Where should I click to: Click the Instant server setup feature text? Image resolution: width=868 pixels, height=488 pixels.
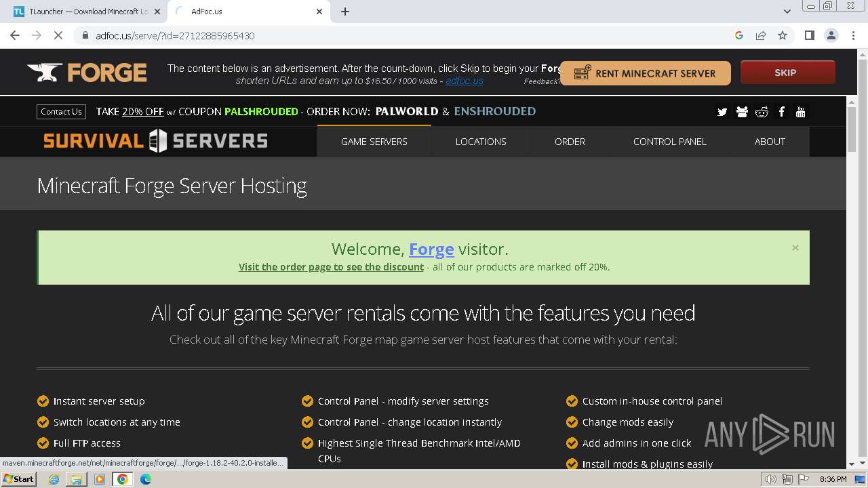tap(99, 401)
